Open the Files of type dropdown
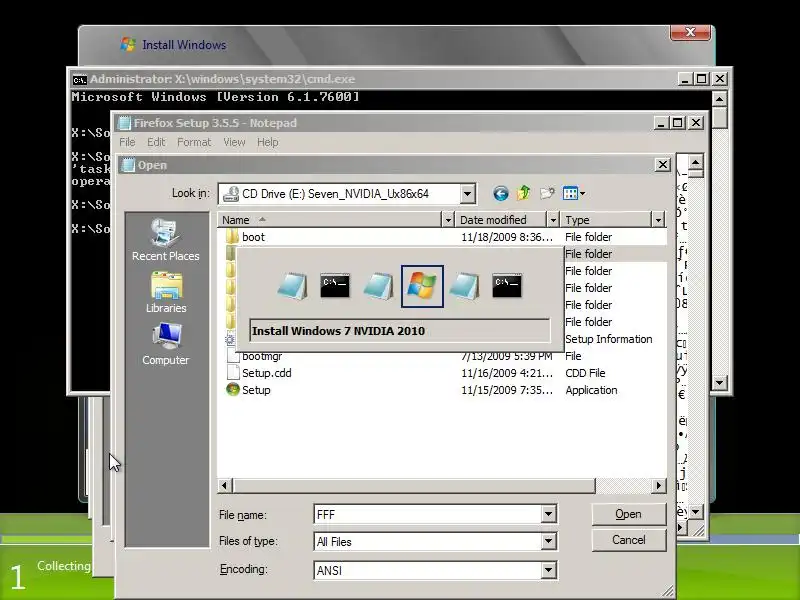 548,541
